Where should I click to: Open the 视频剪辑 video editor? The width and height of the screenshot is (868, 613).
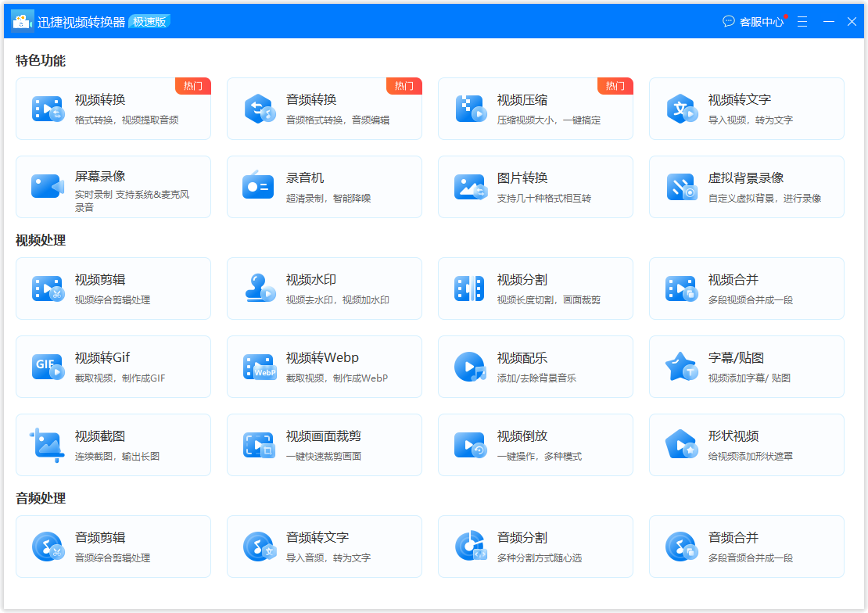(x=113, y=289)
